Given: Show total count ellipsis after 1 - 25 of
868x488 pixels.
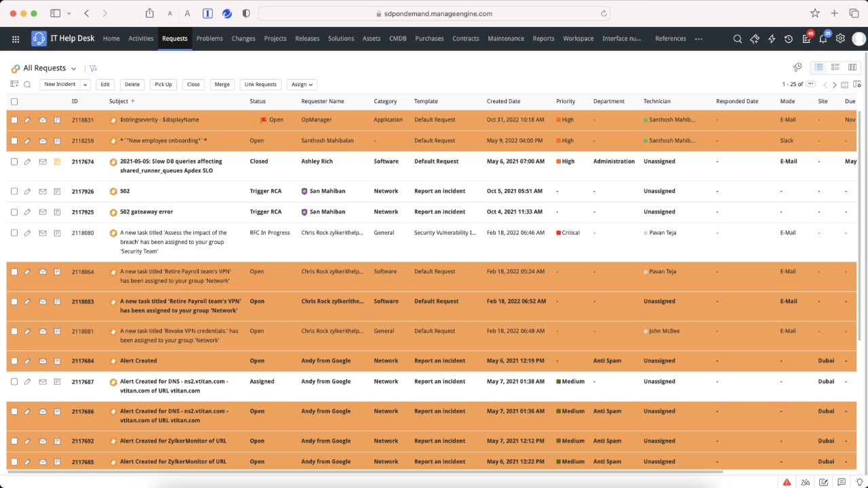Looking at the screenshot, I should tap(811, 84).
